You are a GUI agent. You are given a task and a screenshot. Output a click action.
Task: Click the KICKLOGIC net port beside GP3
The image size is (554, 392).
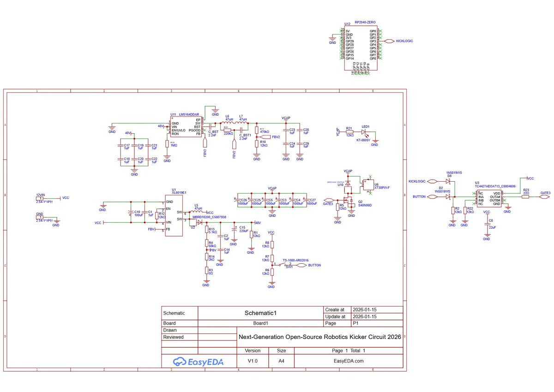[x=390, y=41]
